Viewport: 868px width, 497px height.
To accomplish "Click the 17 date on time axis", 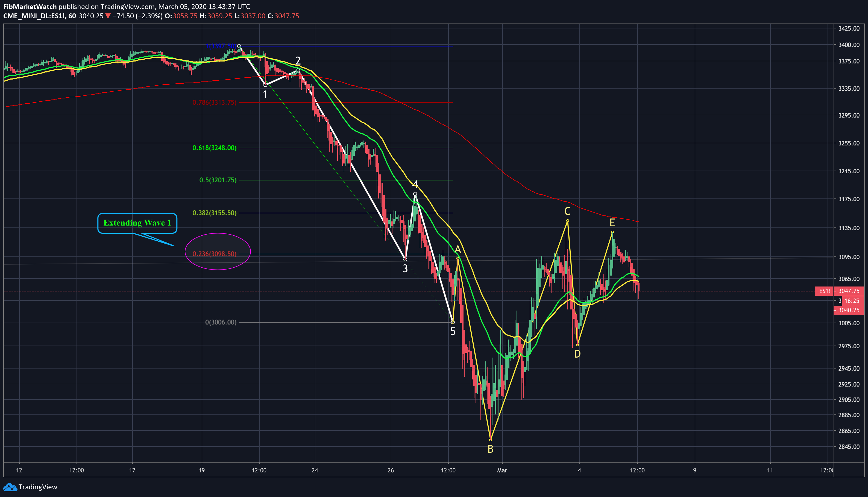I will click(132, 470).
